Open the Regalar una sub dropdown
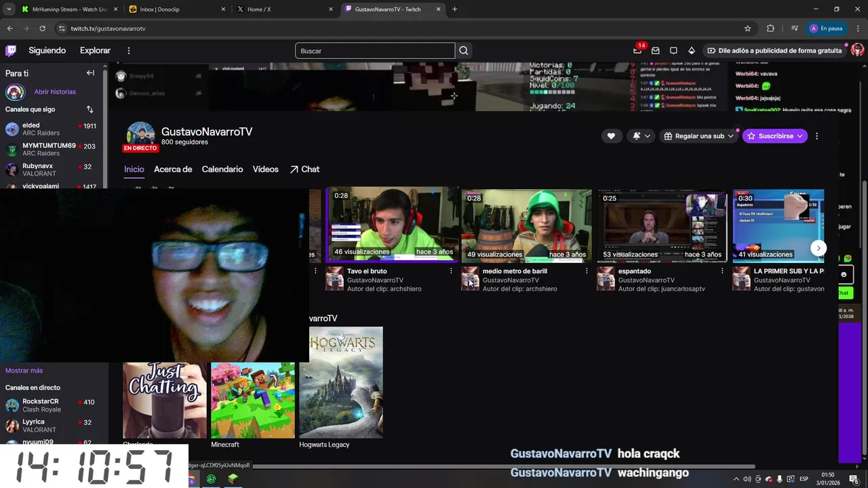Image resolution: width=868 pixels, height=488 pixels. [x=699, y=136]
